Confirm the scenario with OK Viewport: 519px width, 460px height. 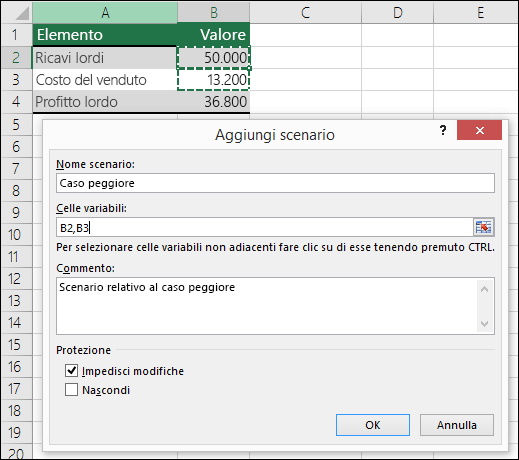(373, 425)
